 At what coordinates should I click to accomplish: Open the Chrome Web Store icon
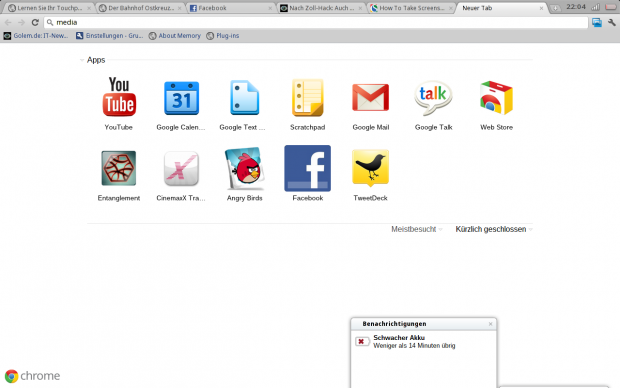pos(496,98)
